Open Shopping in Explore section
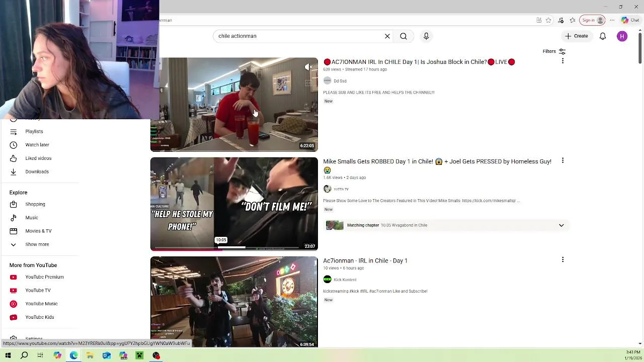The image size is (644, 362). point(35,204)
